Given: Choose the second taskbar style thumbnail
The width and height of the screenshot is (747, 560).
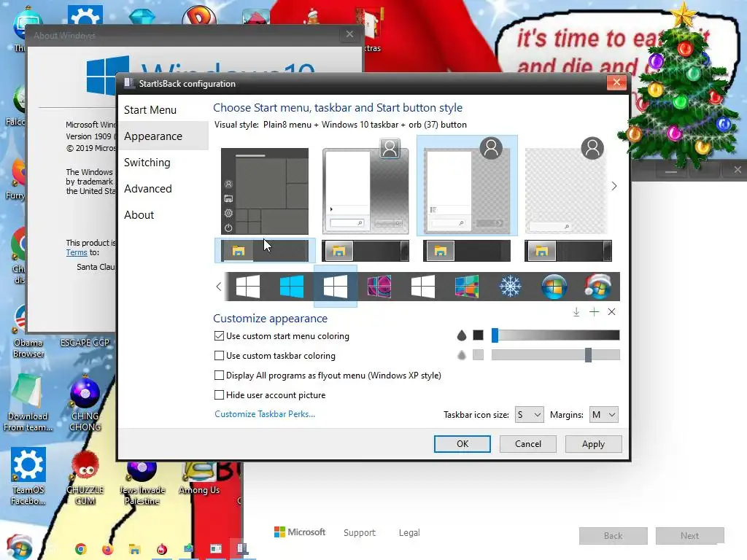Looking at the screenshot, I should 365,251.
